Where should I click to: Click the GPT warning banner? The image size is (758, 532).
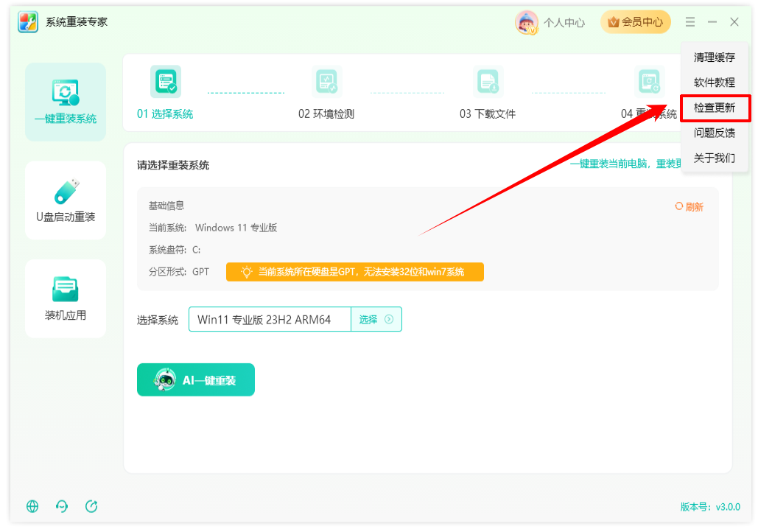pos(355,272)
